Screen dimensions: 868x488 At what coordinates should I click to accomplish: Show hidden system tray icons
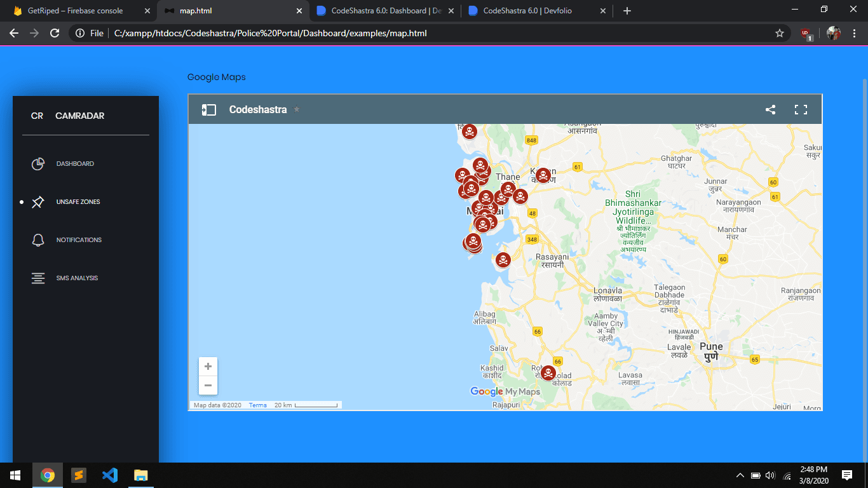coord(740,475)
